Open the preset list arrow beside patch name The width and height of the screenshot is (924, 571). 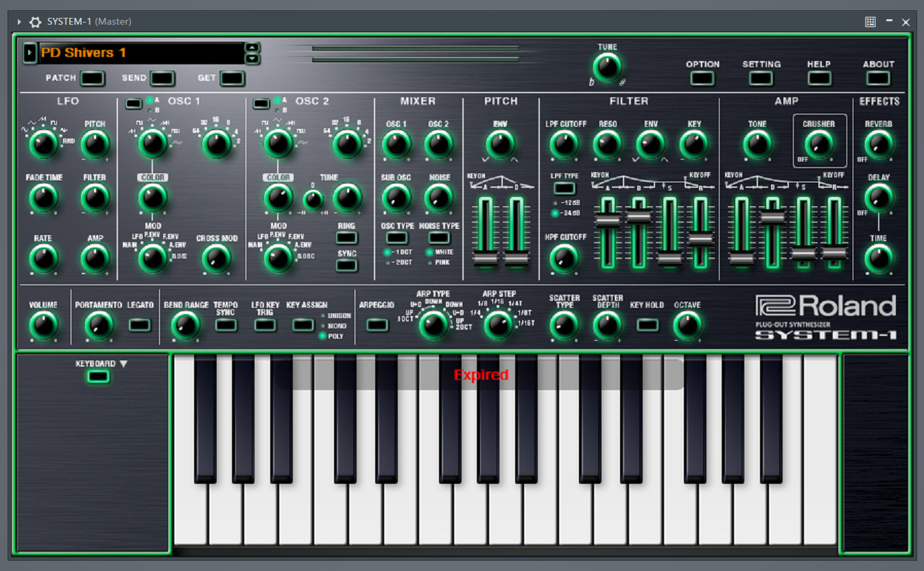tap(30, 53)
